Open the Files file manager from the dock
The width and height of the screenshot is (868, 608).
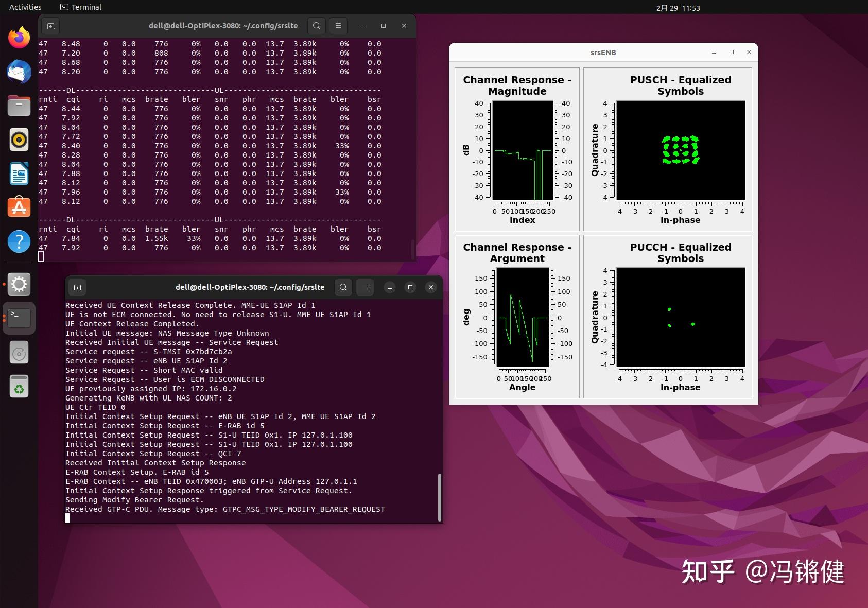19,106
